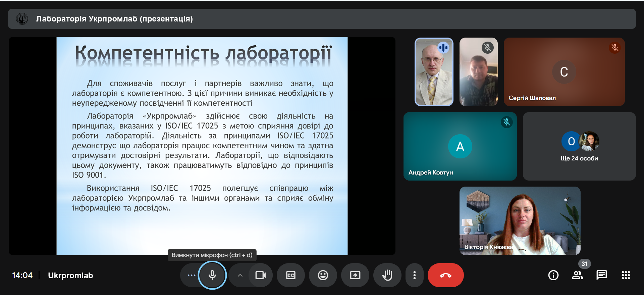Click the O avatar in others tile
The width and height of the screenshot is (644, 295).
click(x=571, y=141)
